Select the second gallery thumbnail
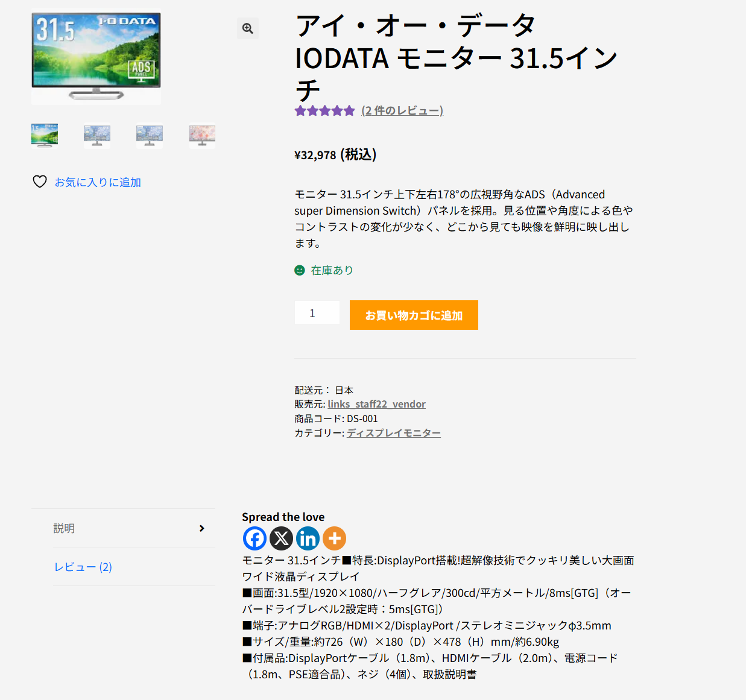 click(97, 136)
